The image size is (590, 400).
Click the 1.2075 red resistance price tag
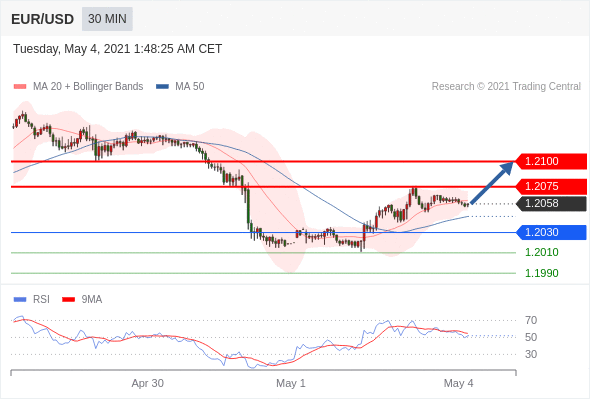pos(551,186)
